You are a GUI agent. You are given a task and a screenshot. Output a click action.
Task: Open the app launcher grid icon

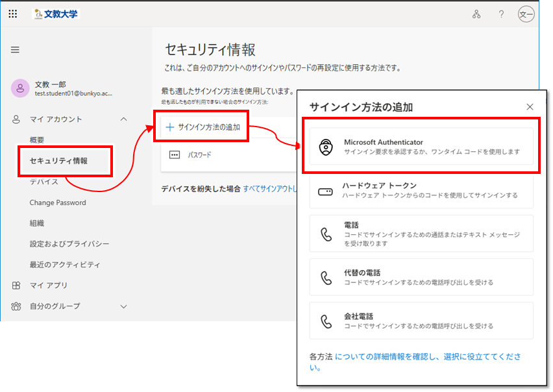13,14
